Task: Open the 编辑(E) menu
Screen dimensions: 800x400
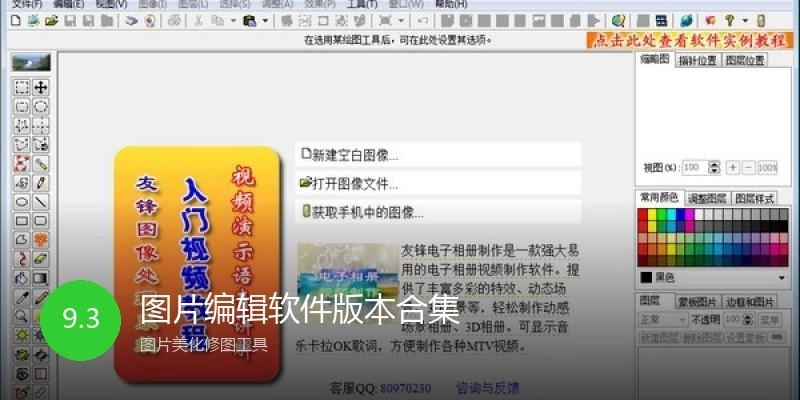Action: point(68,4)
